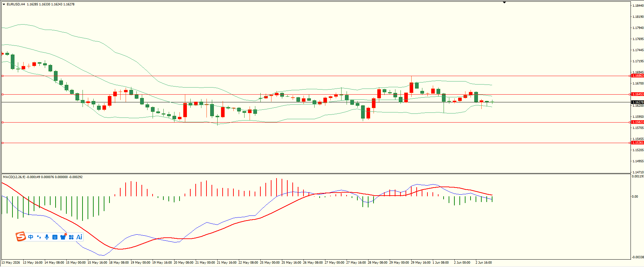Select the 1.16863 horizontal line price label
644x267 pixels.
(638, 76)
